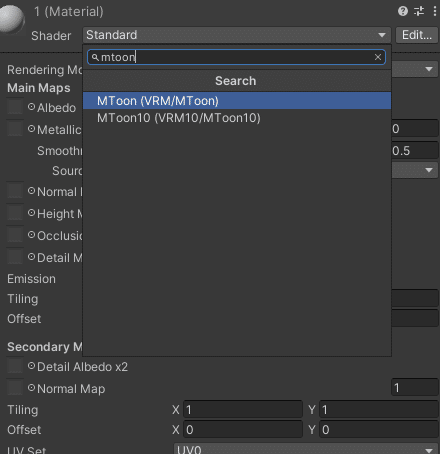Click the secondary Normal Map texture slot

pos(15,388)
